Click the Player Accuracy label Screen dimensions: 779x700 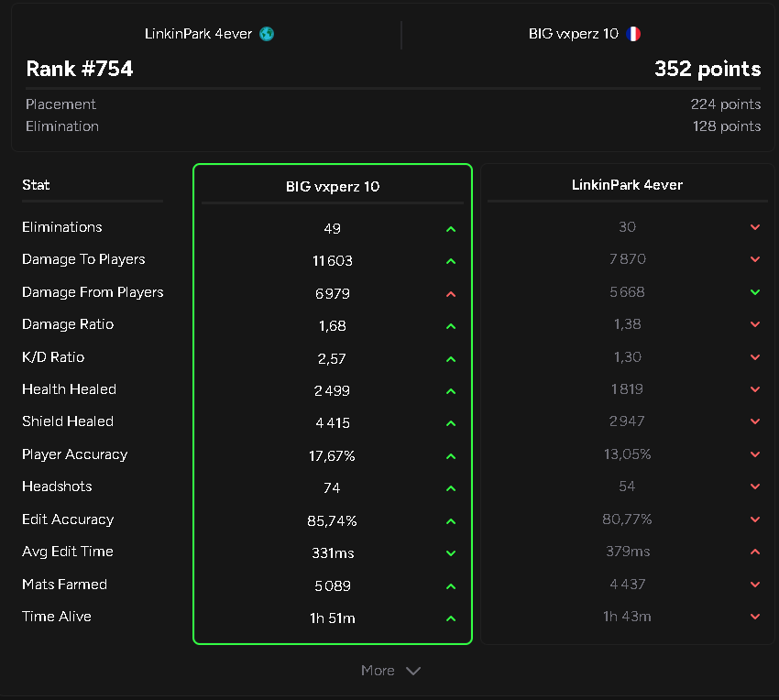tap(74, 454)
